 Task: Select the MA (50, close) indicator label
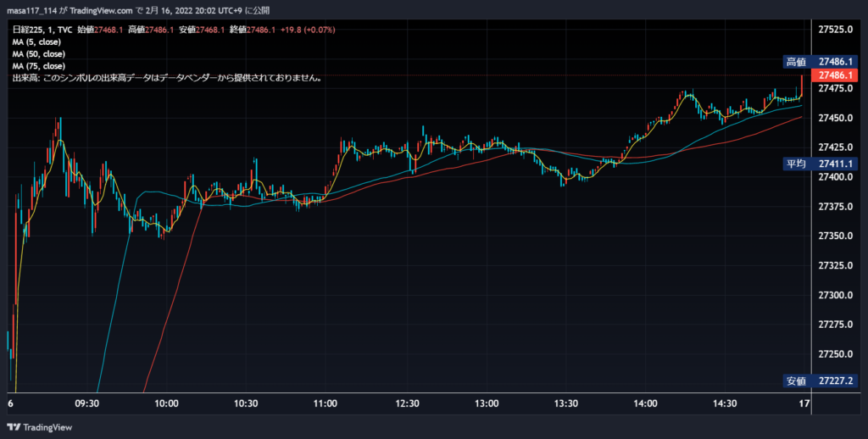click(x=39, y=54)
